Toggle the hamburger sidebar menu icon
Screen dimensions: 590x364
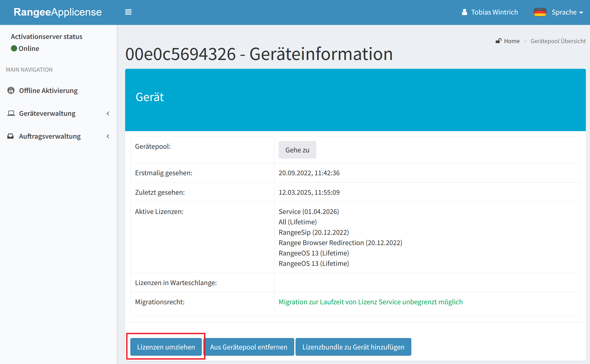click(x=128, y=12)
